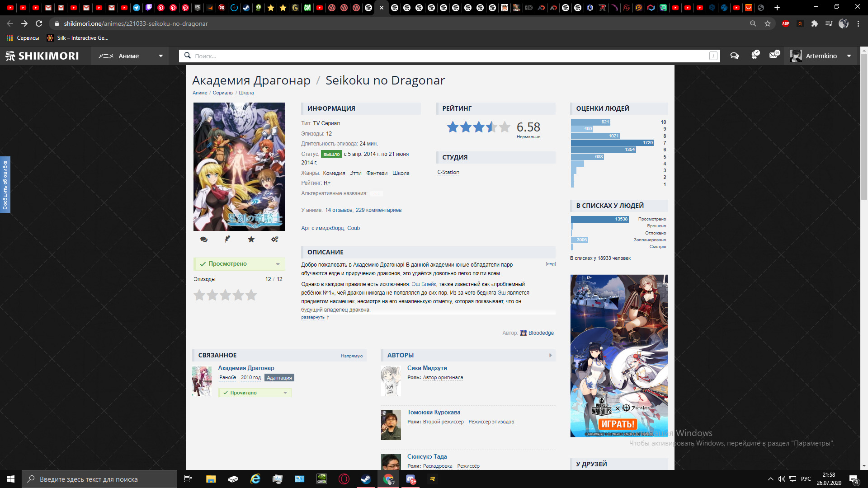The width and height of the screenshot is (868, 488).
Task: Open comments via speech bubble icon under poster
Action: pos(204,239)
